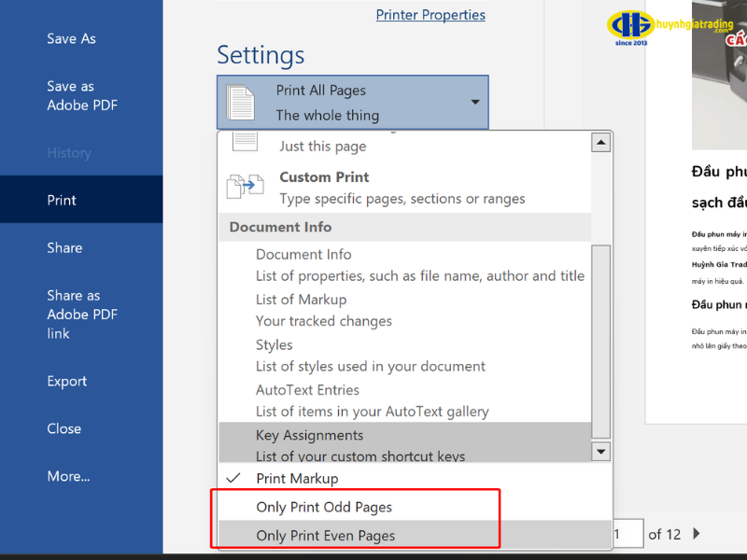This screenshot has width=747, height=560.
Task: Toggle the Print Markup checkmark option
Action: coord(297,479)
